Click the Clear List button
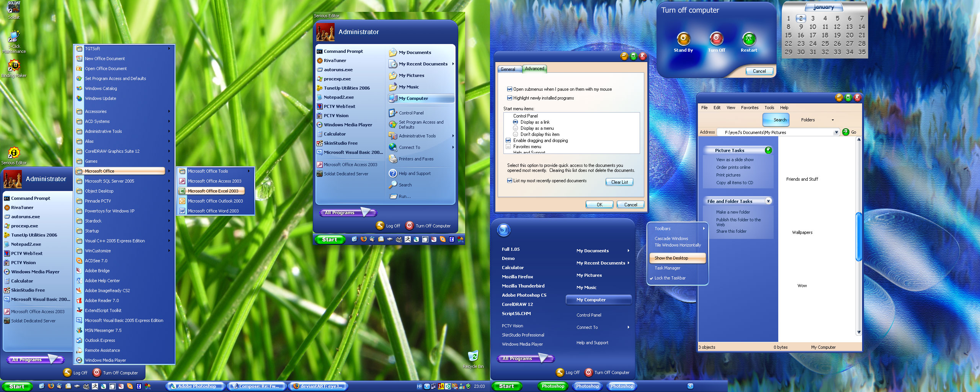This screenshot has height=392, width=980. pos(619,182)
